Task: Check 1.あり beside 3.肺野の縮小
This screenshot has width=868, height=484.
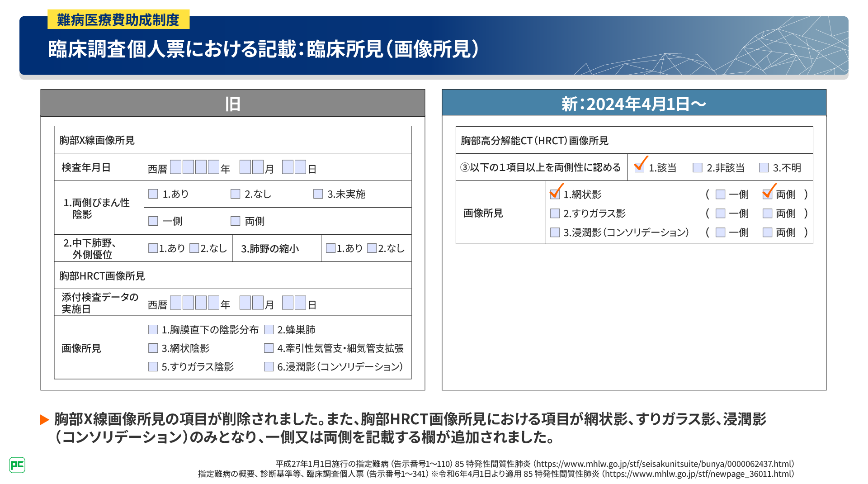Action: click(x=330, y=248)
